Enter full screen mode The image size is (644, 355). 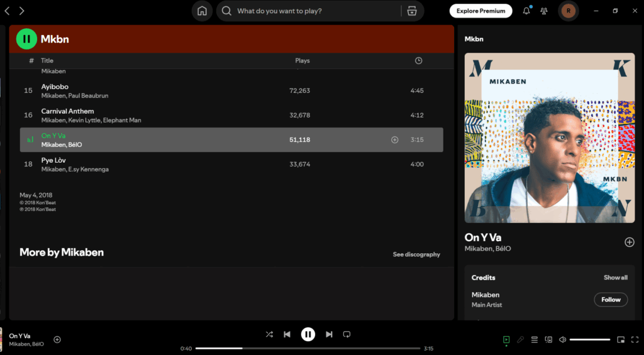[x=635, y=339]
